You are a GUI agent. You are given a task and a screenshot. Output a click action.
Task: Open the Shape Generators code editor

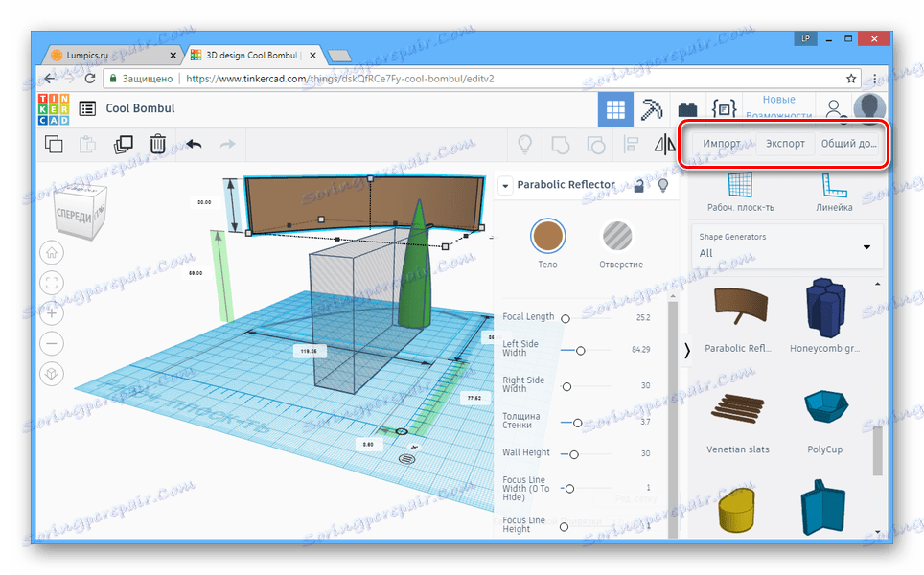(x=724, y=109)
